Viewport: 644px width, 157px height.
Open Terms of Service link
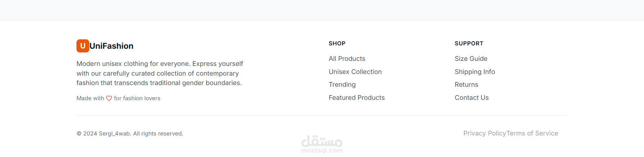532,133
